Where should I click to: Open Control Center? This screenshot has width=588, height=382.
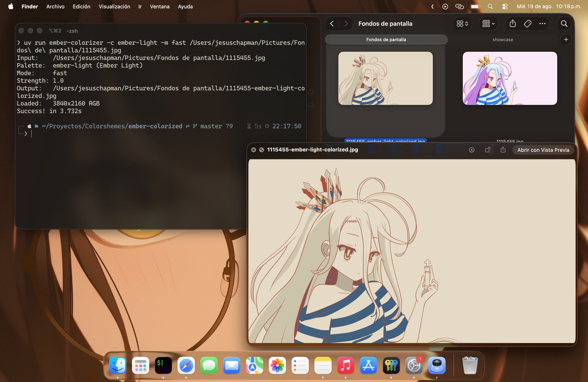505,6
